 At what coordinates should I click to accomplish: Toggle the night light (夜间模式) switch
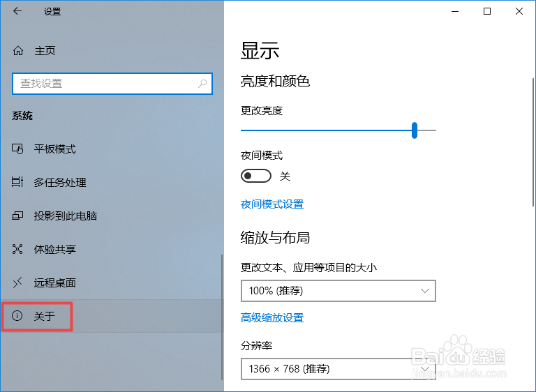256,176
